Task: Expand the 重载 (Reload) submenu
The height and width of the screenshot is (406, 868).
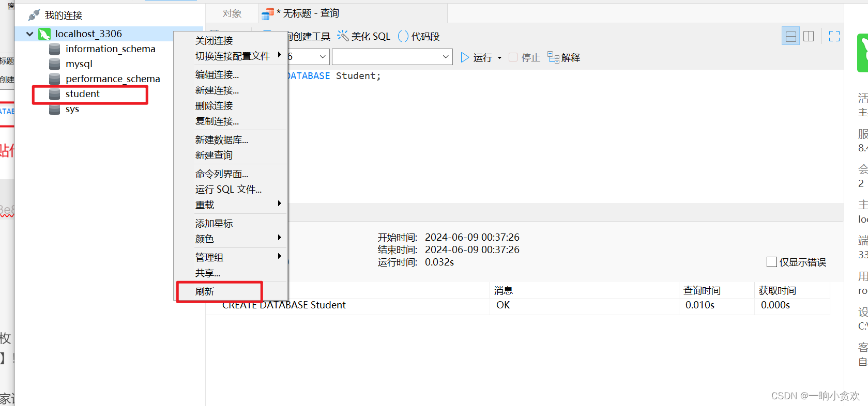Action: [280, 204]
